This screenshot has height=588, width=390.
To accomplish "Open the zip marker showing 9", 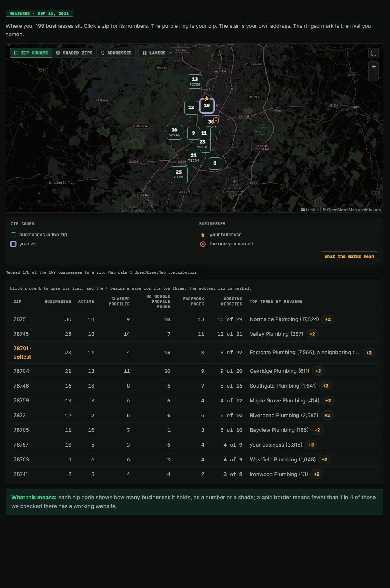I will click(194, 133).
